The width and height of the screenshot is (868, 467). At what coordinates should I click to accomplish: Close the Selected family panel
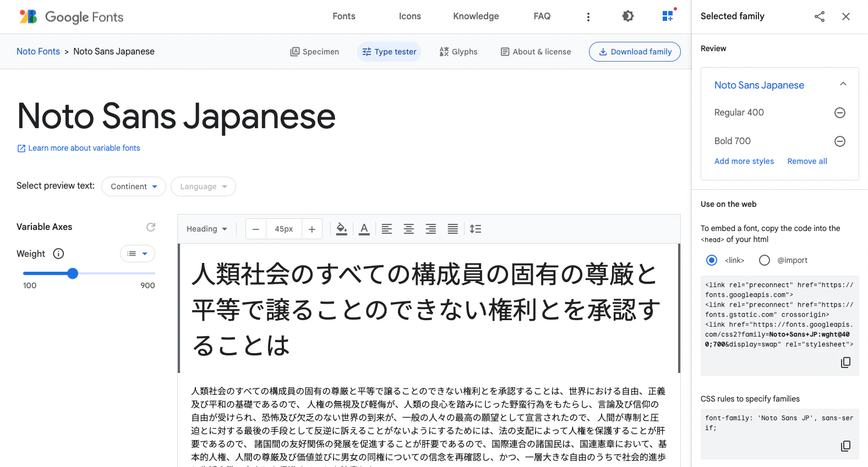(846, 17)
